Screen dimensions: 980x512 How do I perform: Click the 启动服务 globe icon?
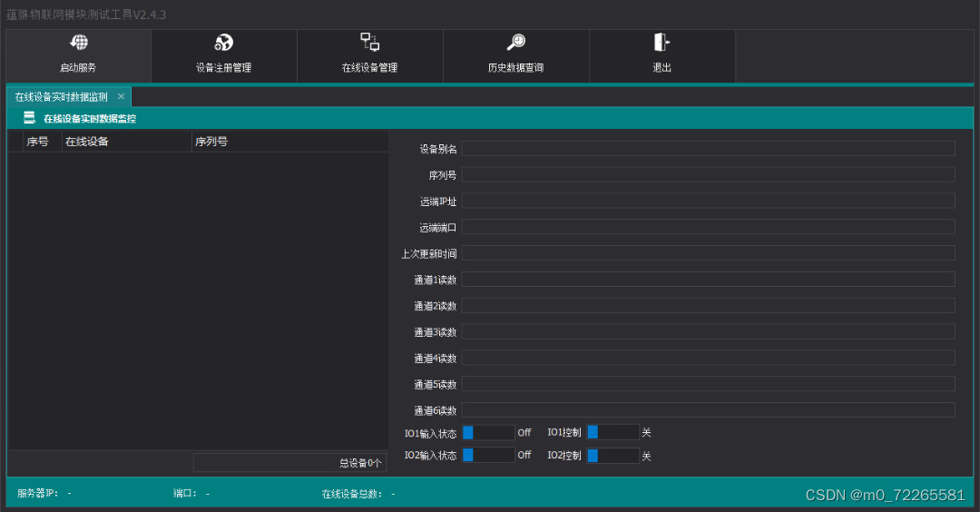click(79, 43)
